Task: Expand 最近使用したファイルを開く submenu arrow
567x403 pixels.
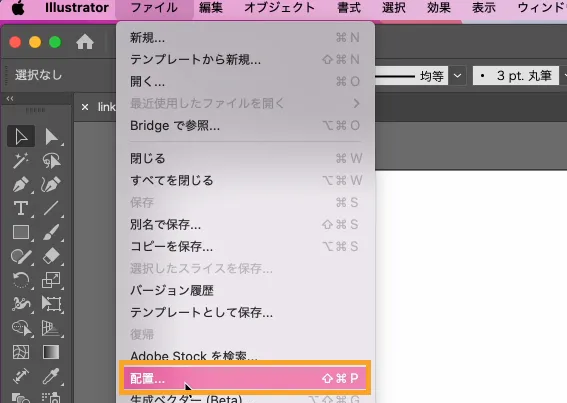Action: click(x=356, y=103)
